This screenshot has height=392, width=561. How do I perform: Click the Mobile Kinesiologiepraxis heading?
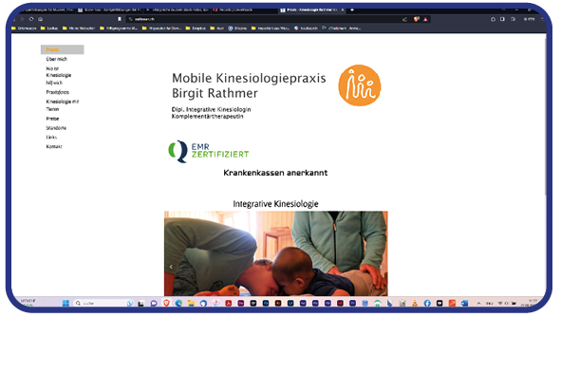point(249,85)
